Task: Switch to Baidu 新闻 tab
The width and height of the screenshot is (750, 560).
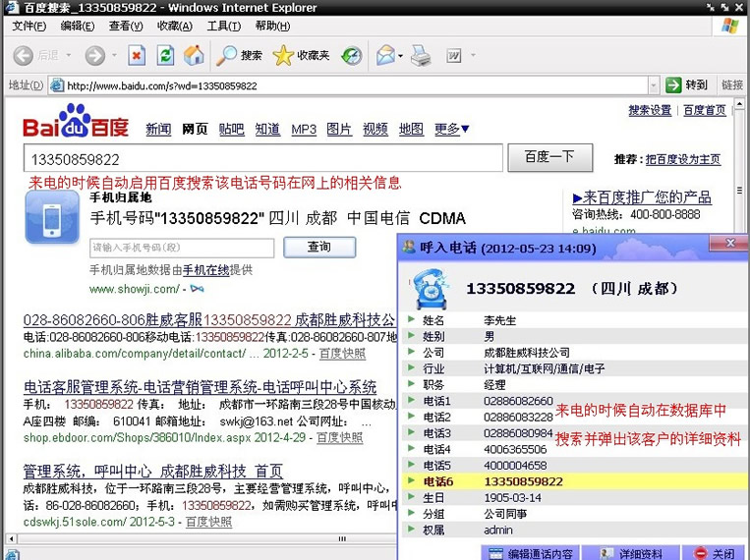Action: coord(158,129)
